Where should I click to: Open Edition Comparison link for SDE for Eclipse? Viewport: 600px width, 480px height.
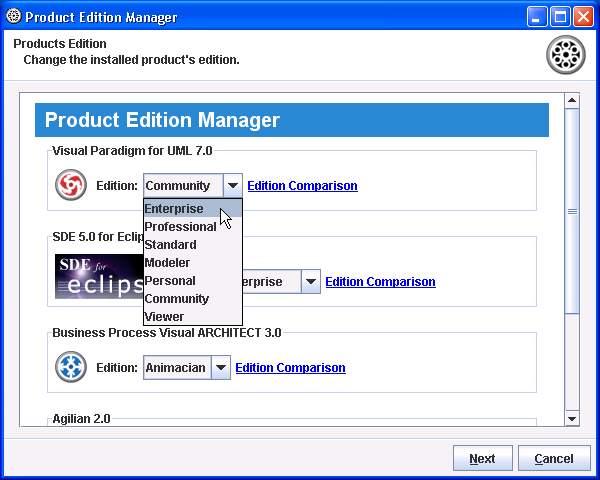[x=380, y=282]
